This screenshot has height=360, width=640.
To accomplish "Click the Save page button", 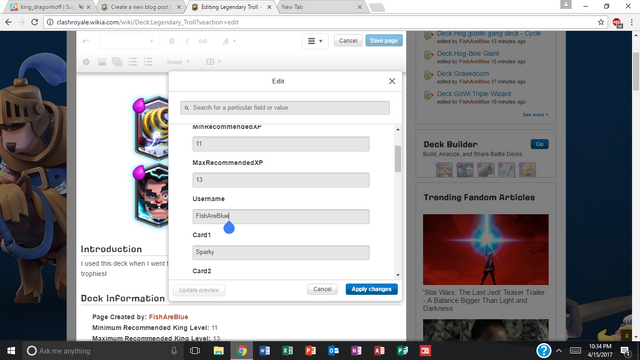I will tap(384, 40).
